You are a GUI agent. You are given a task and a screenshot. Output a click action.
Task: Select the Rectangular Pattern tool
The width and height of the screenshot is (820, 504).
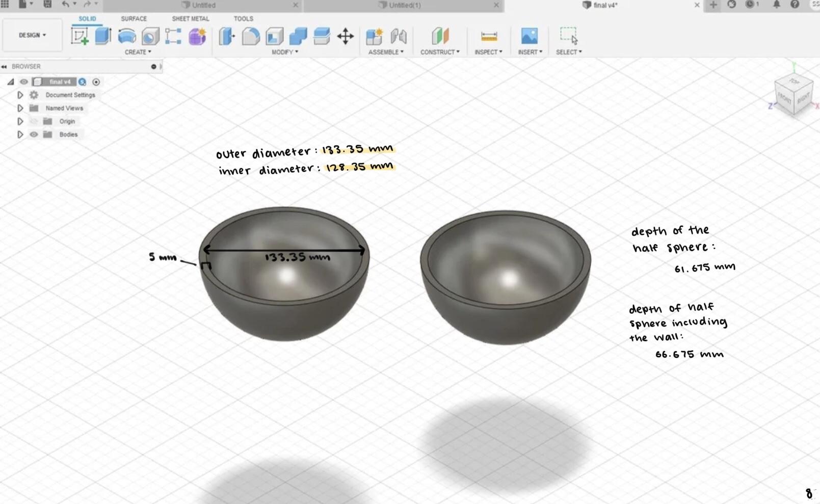click(x=173, y=36)
